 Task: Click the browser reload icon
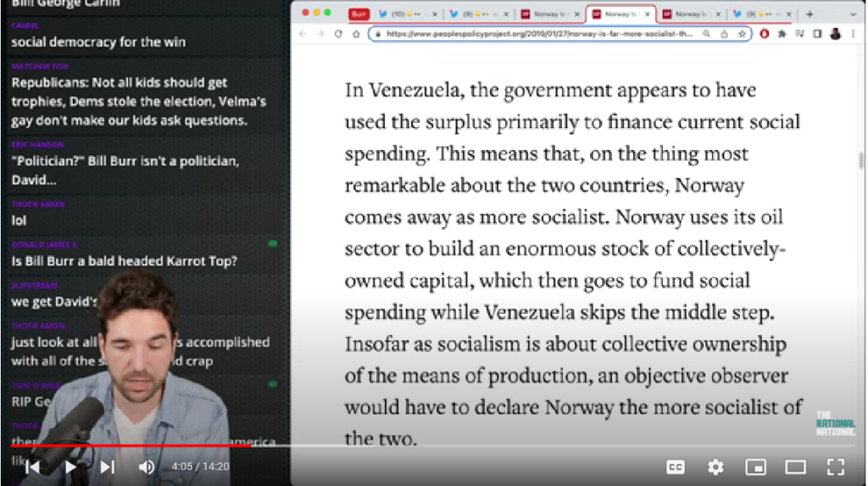point(338,34)
